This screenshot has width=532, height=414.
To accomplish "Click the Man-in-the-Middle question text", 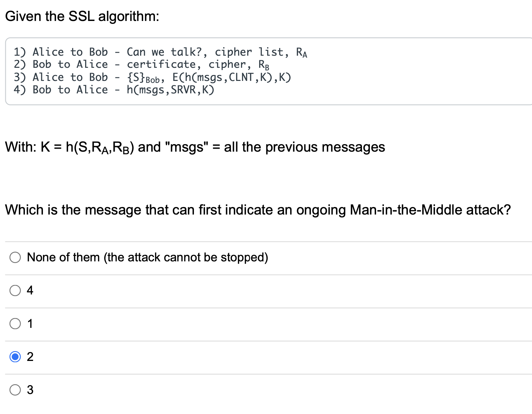I will [258, 210].
